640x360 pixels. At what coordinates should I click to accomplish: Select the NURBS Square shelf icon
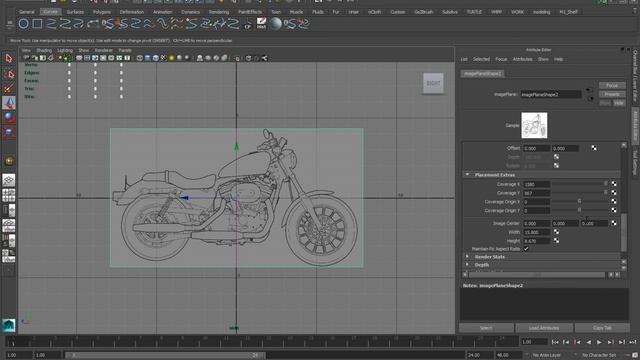(37, 24)
